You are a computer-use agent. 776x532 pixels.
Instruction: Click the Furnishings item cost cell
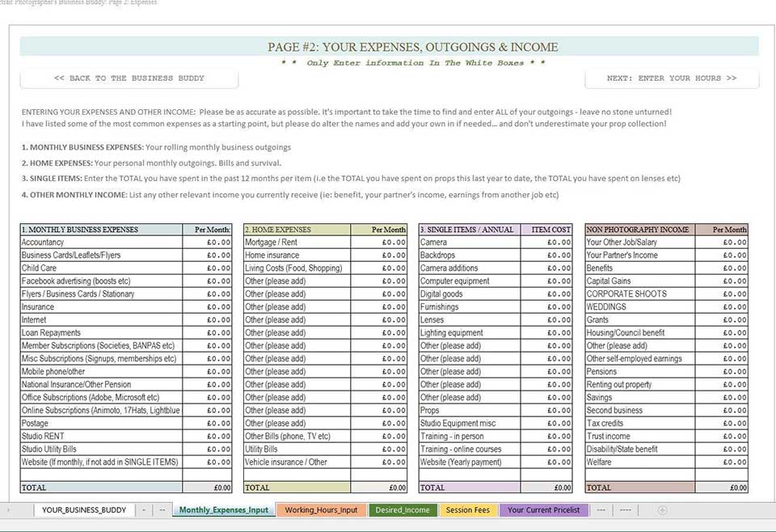[x=546, y=307]
